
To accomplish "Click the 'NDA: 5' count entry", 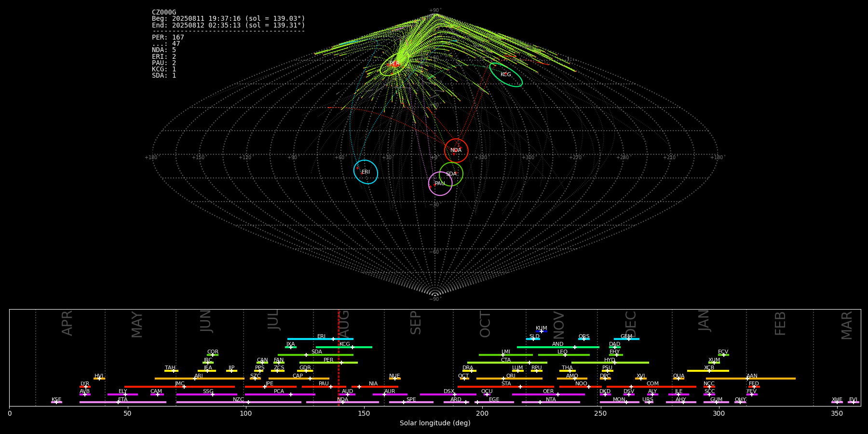I will click(x=164, y=50).
